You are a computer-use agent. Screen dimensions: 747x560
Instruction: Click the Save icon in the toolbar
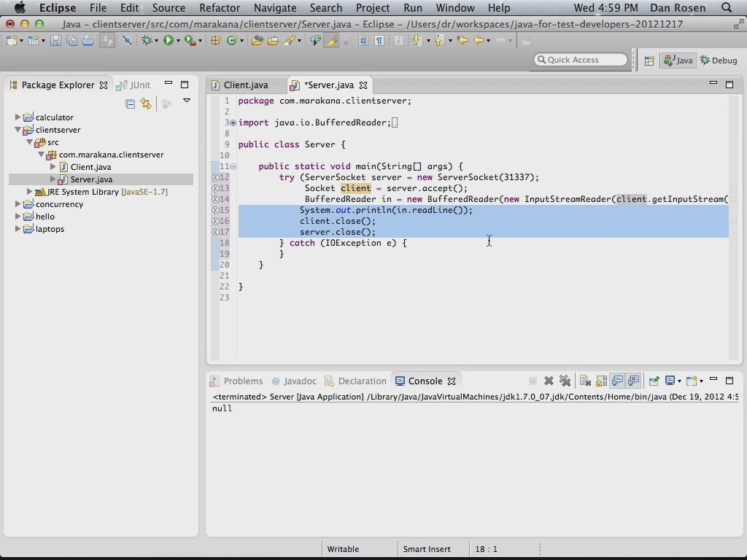[x=55, y=41]
